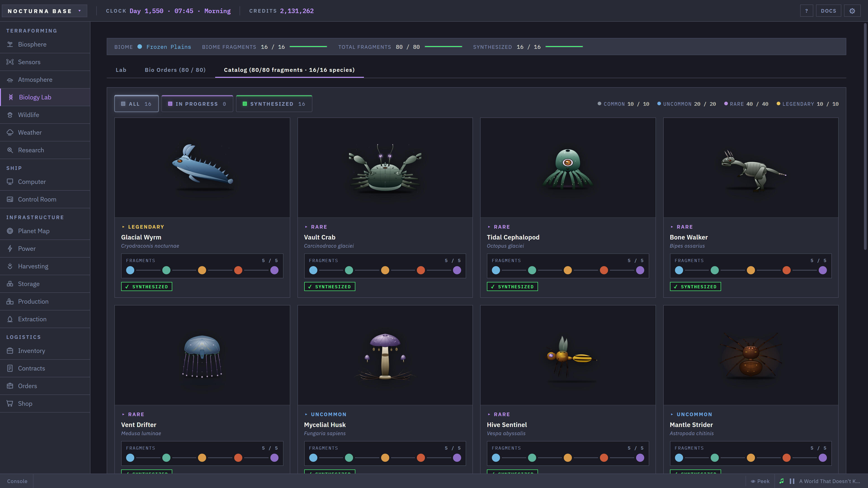Click the music note icon
Screen dimensions: 868x488
pos(781,481)
